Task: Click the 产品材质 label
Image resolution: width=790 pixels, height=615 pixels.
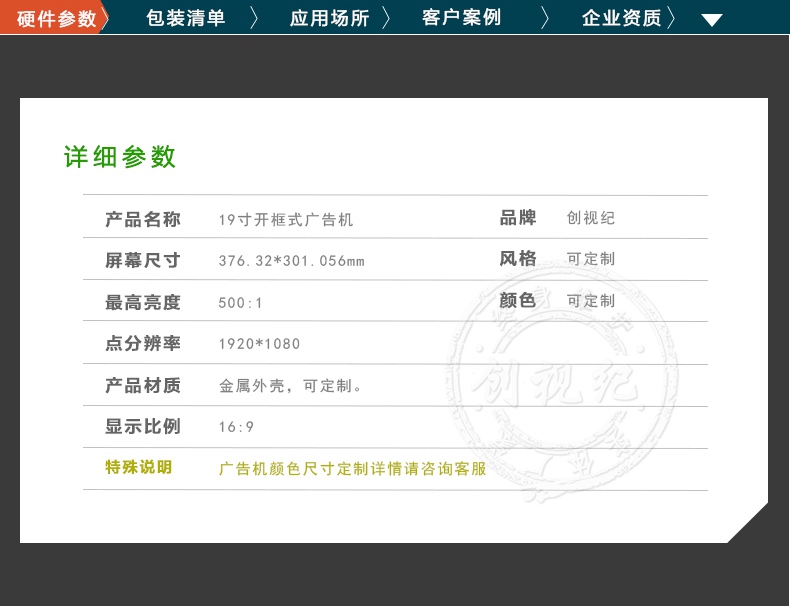Action: pos(143,385)
